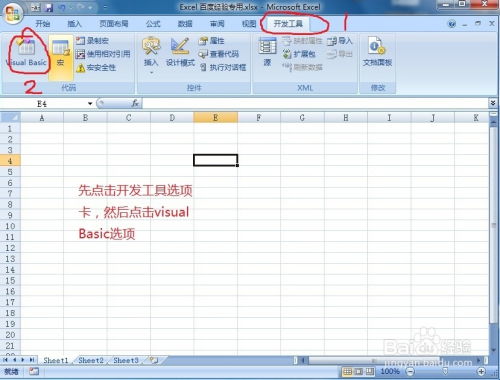Select column header F
Image resolution: width=500 pixels, height=380 pixels.
tap(259, 117)
